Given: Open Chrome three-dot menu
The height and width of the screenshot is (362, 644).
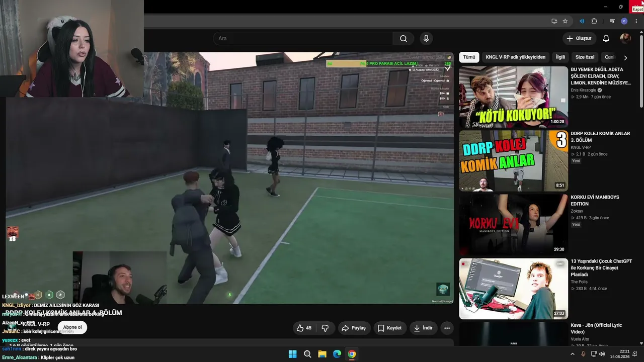Looking at the screenshot, I should point(636,21).
